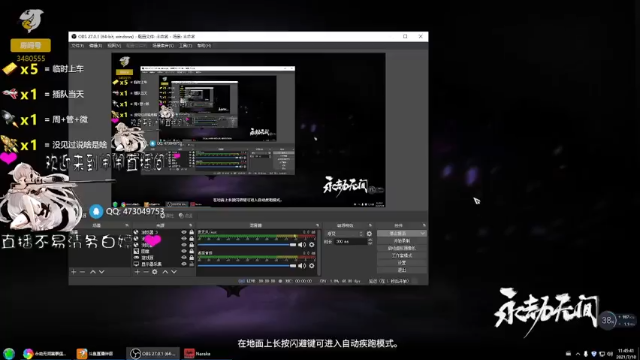This screenshot has width=640, height=360.
Task: Click the transition duration field showing 300 ms
Action: pyautogui.click(x=350, y=242)
